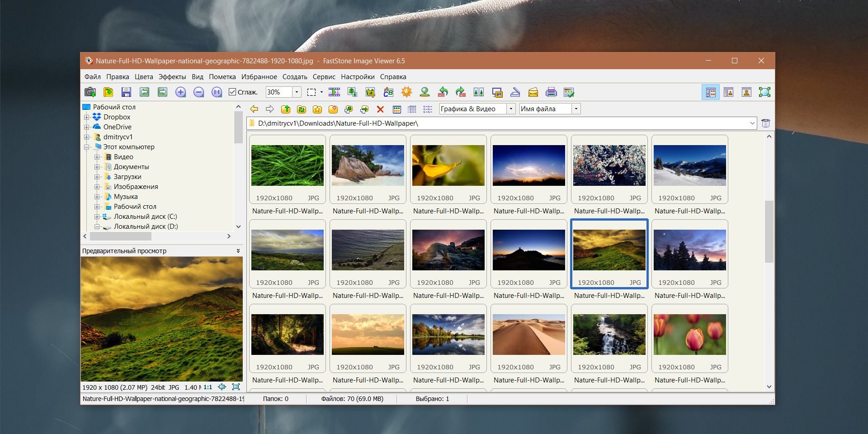Image resolution: width=868 pixels, height=434 pixels.
Task: Open a file with the folder icon
Action: [x=108, y=92]
